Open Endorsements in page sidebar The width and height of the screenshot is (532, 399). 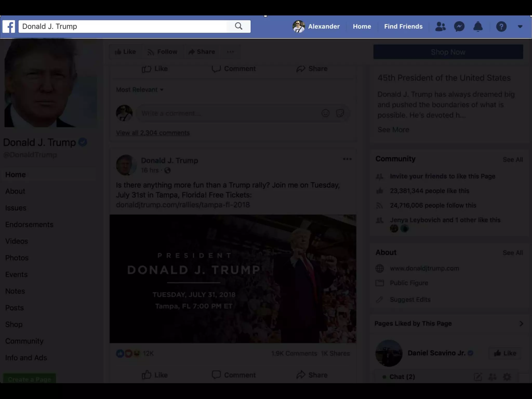29,224
